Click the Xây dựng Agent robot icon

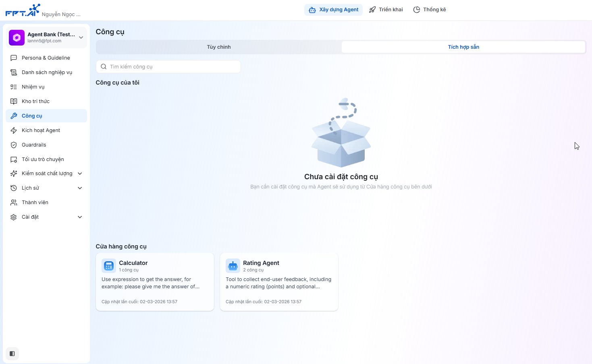[x=312, y=10]
